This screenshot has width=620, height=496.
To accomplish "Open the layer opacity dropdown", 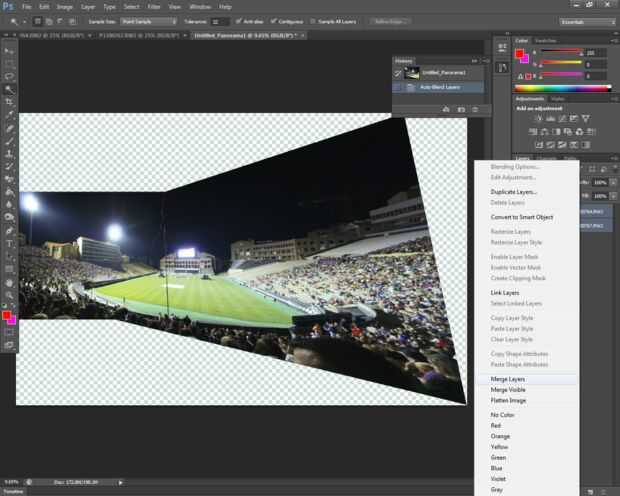I will tap(613, 182).
